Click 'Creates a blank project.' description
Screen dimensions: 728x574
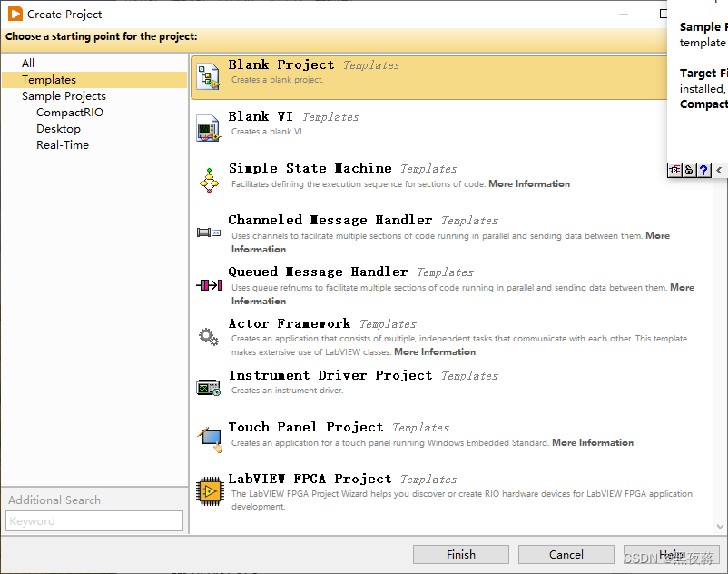(x=277, y=80)
